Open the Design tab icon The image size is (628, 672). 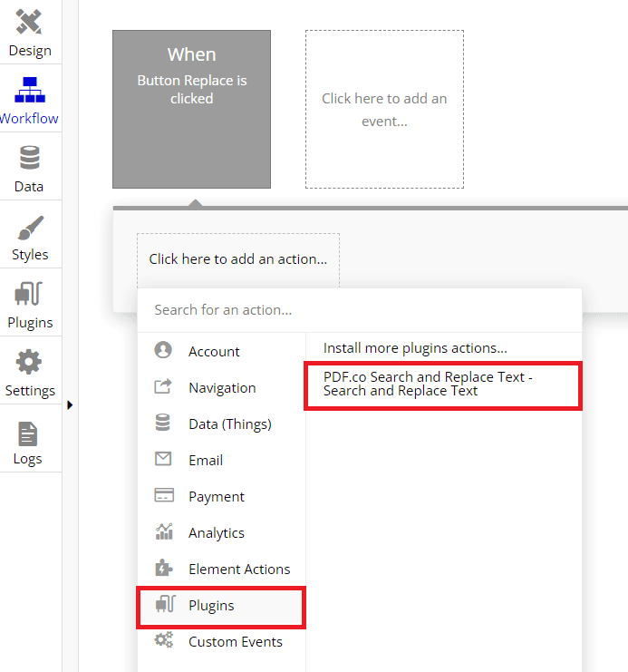point(29,22)
